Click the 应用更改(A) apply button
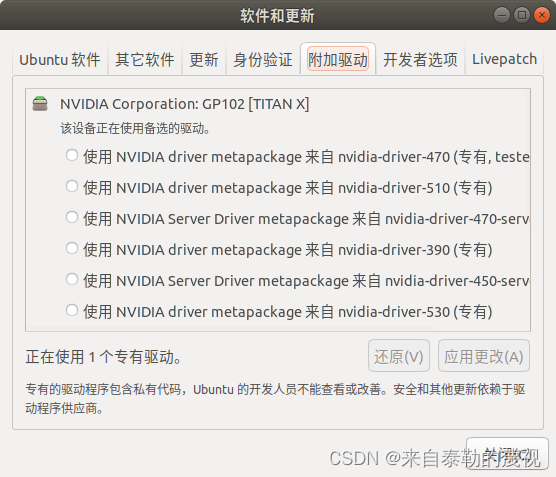Viewport: 556px width, 477px height. [484, 356]
